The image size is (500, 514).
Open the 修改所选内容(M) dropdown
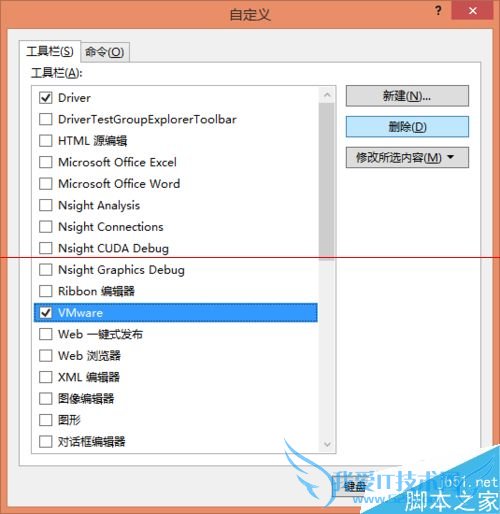407,157
